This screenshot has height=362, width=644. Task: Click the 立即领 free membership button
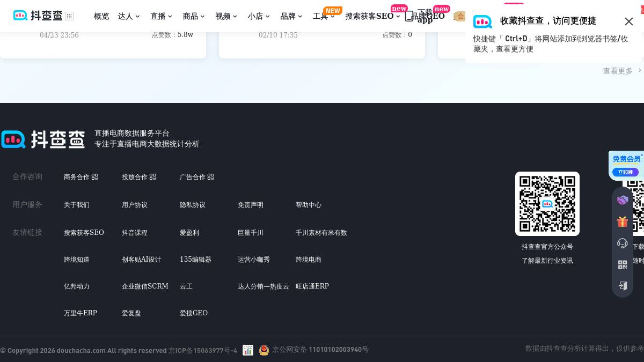[x=626, y=172]
